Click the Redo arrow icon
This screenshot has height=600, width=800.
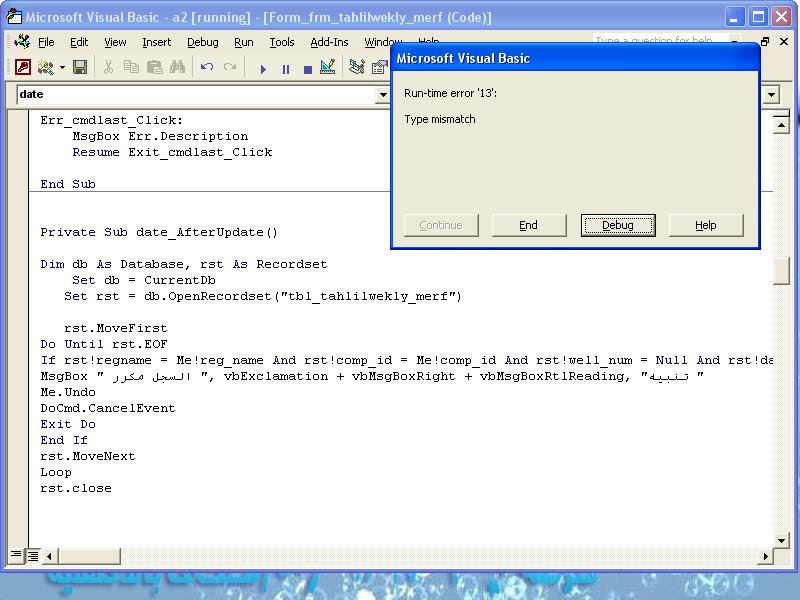click(x=230, y=67)
